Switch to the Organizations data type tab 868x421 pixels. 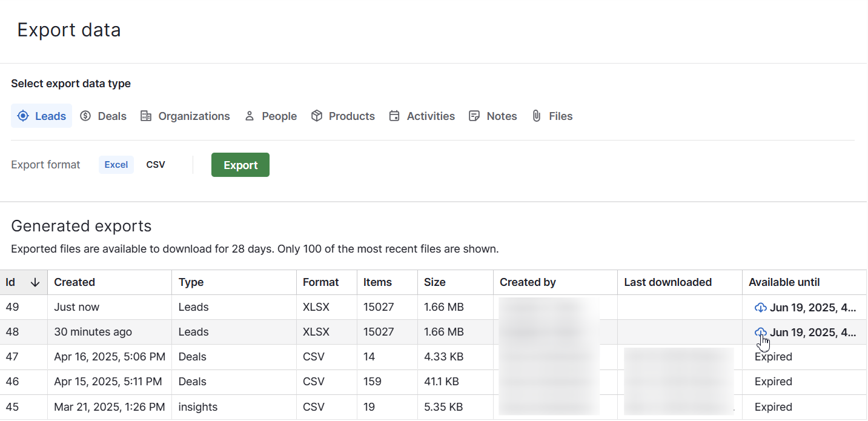[185, 116]
